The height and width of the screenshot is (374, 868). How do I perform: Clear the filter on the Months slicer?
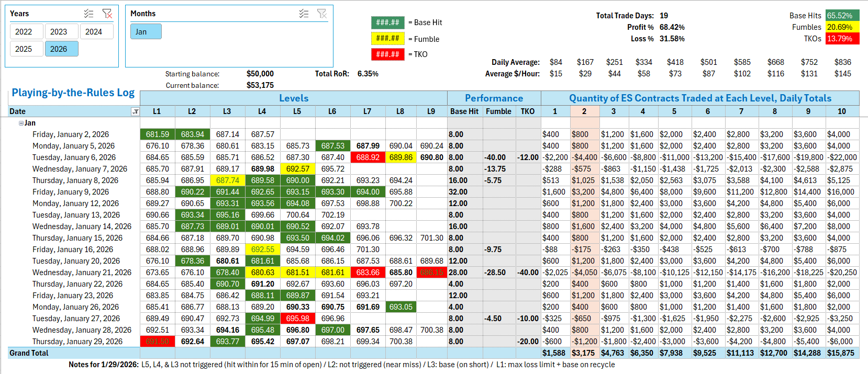point(322,14)
